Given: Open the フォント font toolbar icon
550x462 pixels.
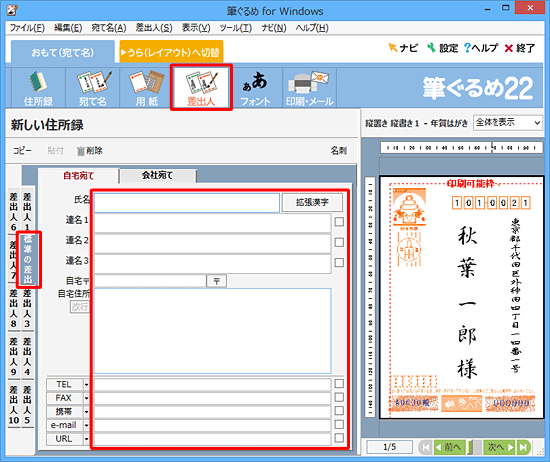Looking at the screenshot, I should (255, 88).
